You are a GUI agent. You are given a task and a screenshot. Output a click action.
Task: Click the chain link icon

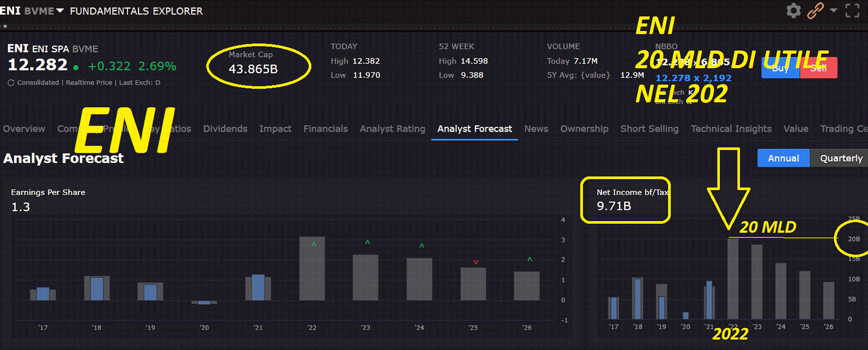[x=815, y=10]
